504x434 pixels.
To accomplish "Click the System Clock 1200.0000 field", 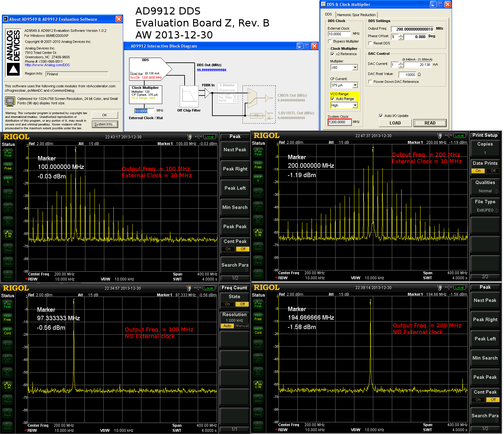I will click(340, 122).
